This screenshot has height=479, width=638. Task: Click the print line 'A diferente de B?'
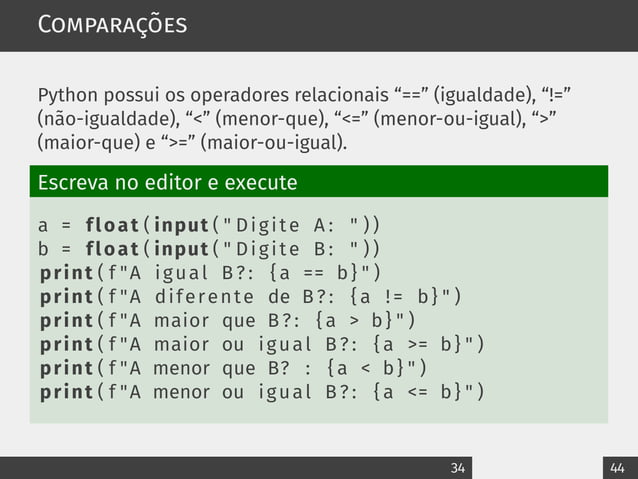[x=251, y=297]
